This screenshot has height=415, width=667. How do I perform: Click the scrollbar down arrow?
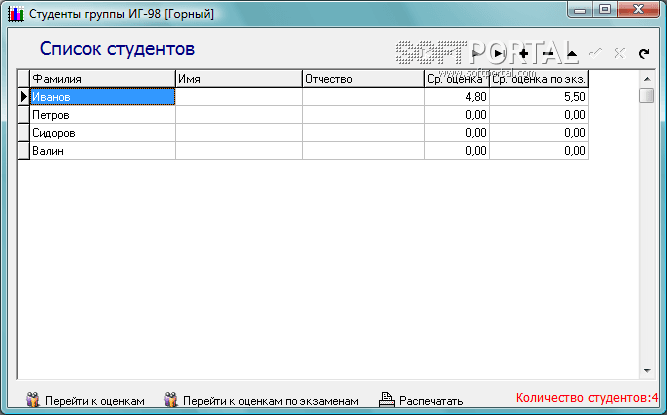click(647, 371)
